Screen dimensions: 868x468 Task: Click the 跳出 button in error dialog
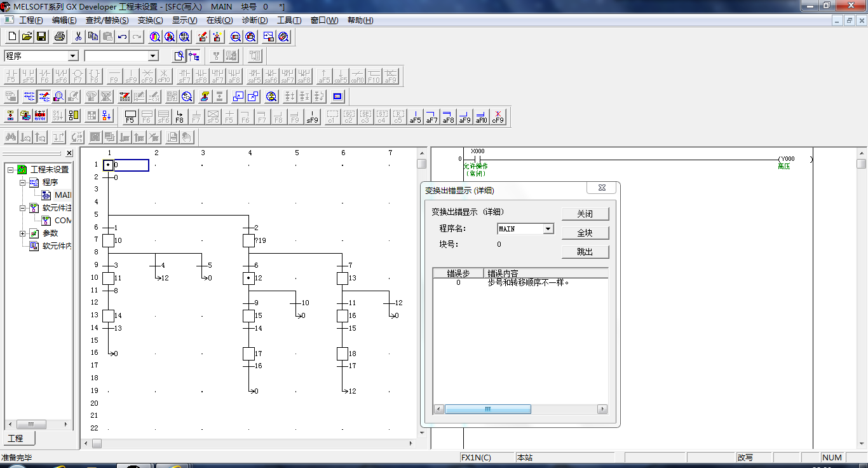click(585, 252)
